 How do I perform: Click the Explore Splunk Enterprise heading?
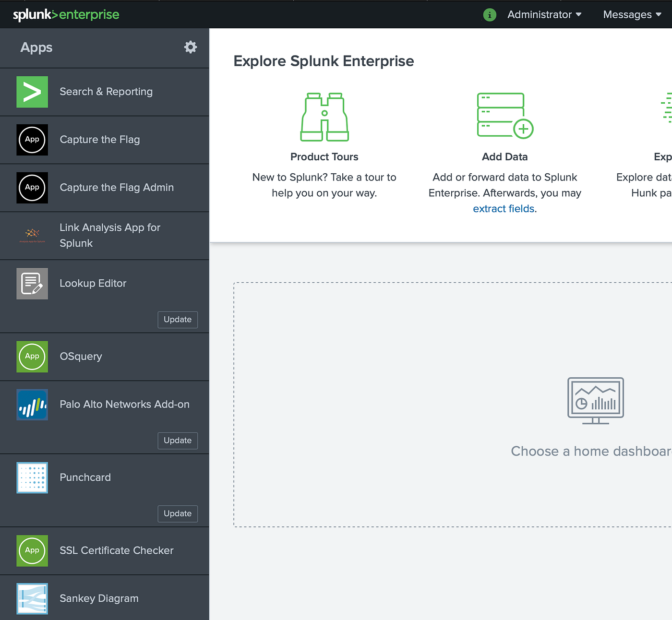[324, 61]
